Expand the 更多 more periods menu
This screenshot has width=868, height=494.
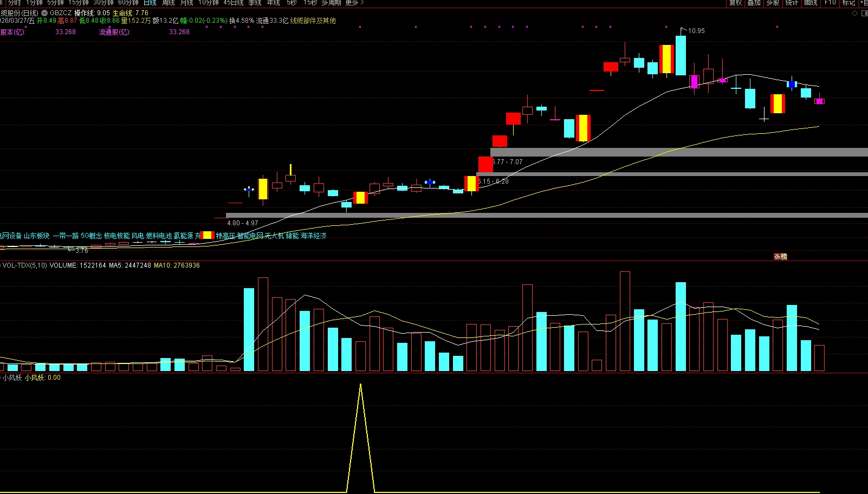click(355, 3)
